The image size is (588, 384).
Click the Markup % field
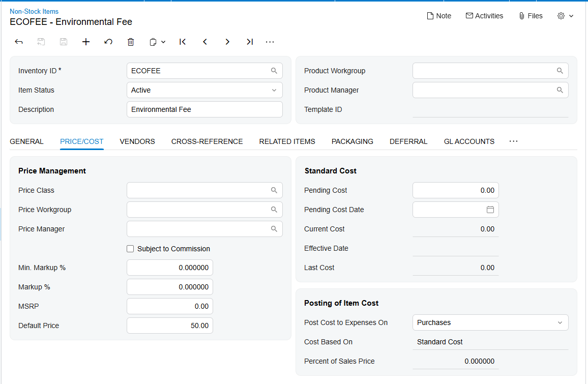pos(170,287)
